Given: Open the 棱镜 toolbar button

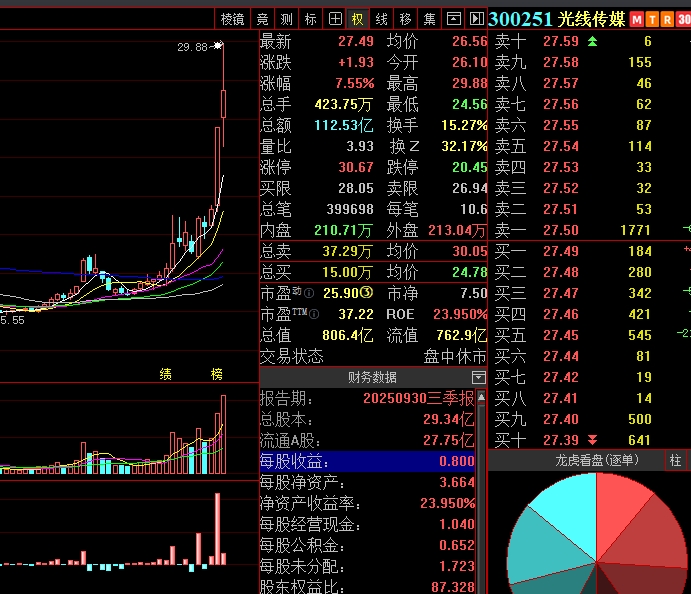Looking at the screenshot, I should (232, 19).
